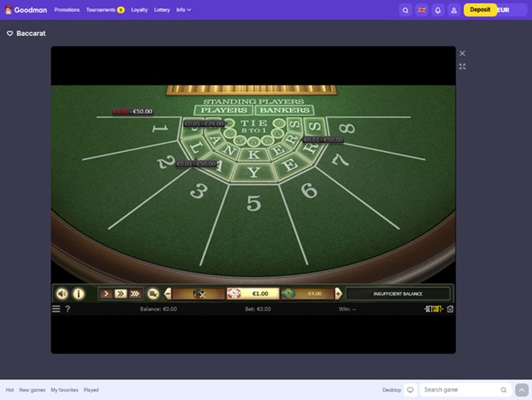
Task: Expand the game to fullscreen
Action: tap(462, 67)
